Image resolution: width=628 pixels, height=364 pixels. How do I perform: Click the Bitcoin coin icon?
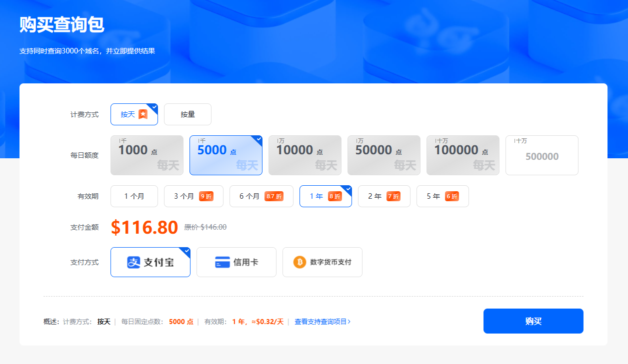point(299,262)
